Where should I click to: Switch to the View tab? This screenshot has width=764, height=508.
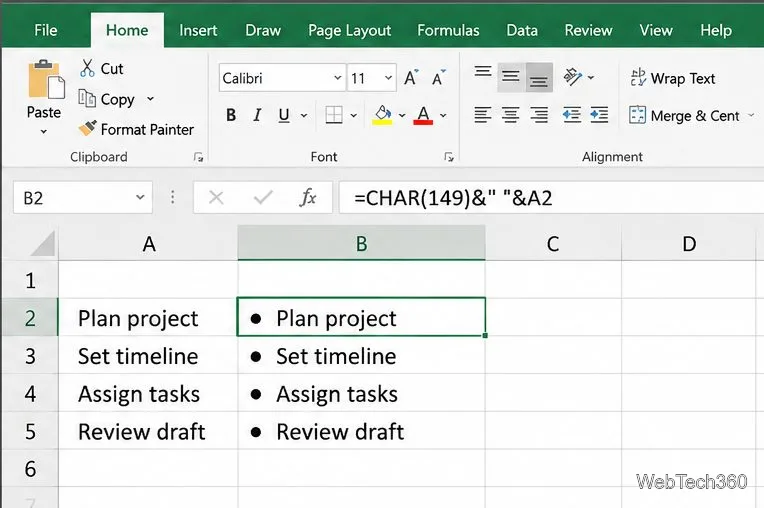tap(656, 30)
